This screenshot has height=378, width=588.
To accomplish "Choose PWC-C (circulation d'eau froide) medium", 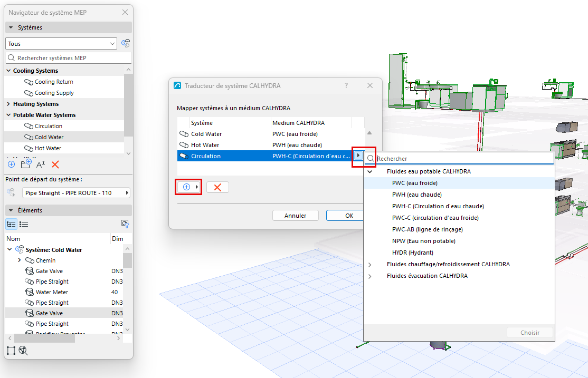I will (x=435, y=218).
